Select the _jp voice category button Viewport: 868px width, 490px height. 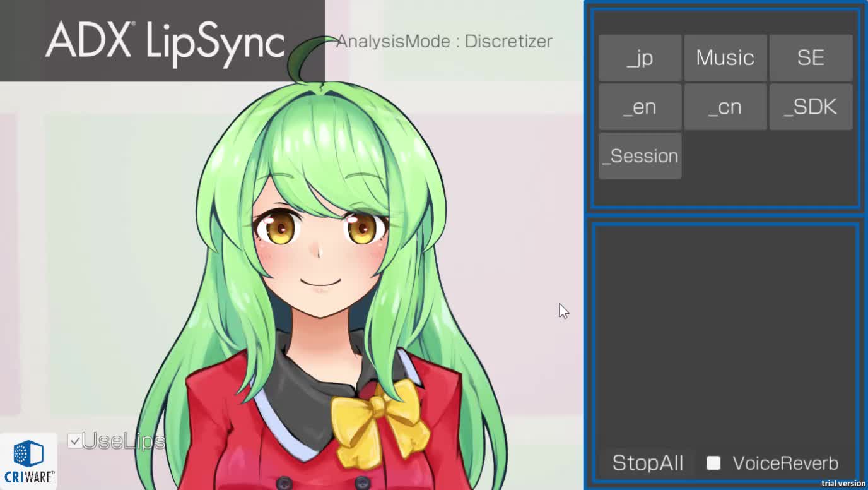click(640, 58)
